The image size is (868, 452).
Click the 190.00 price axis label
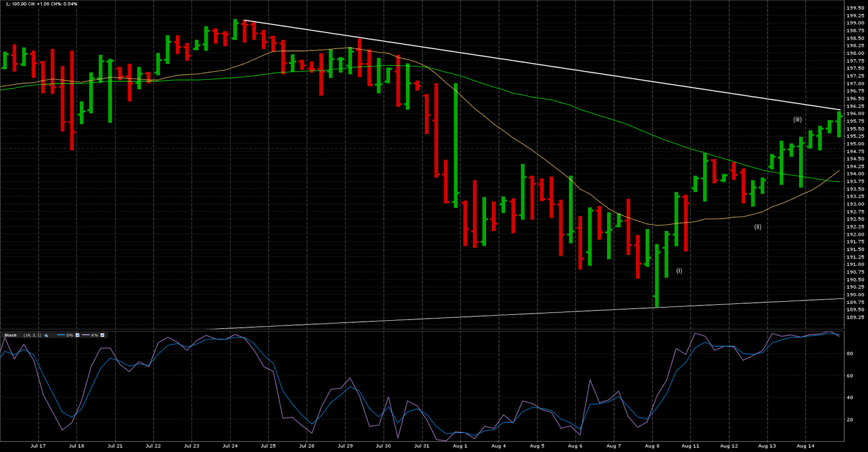click(856, 295)
